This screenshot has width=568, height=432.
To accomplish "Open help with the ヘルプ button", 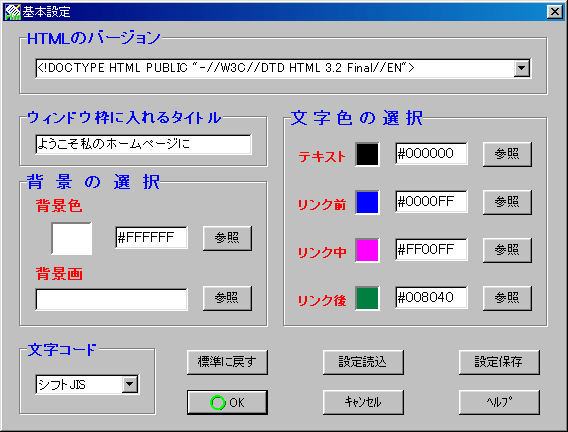I will coord(499,402).
